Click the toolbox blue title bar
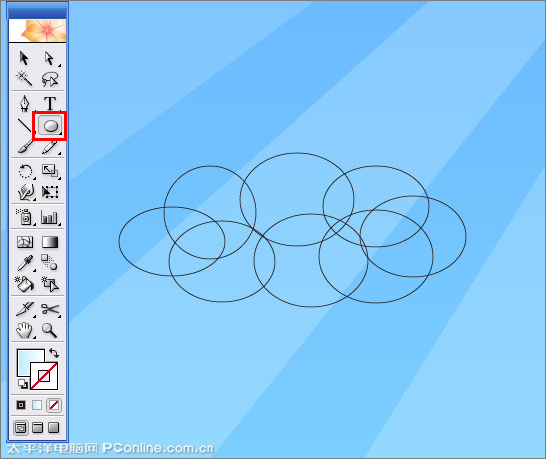 [38, 10]
